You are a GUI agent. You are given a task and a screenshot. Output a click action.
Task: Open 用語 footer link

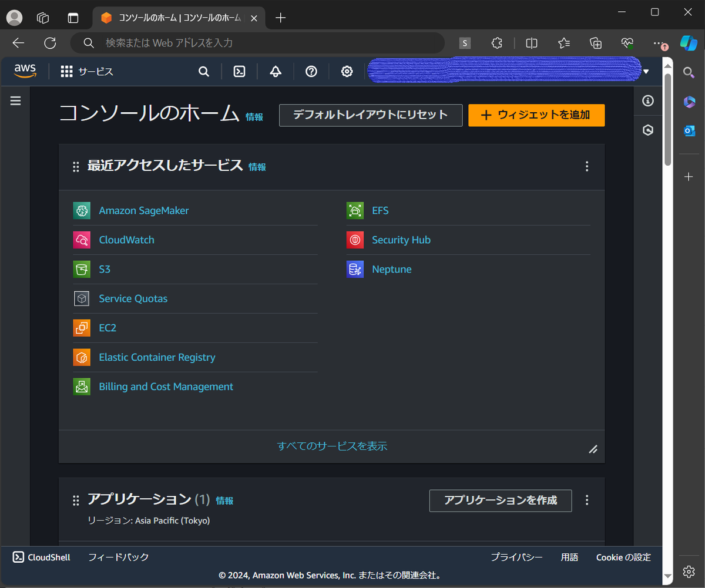[569, 557]
